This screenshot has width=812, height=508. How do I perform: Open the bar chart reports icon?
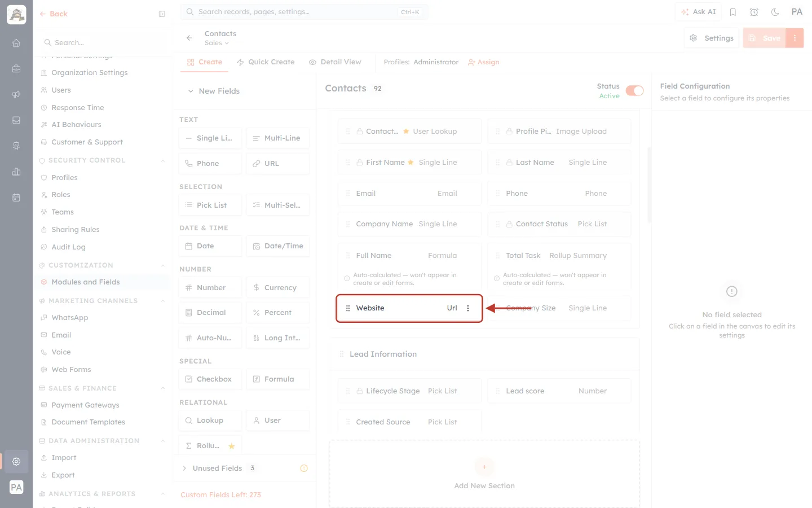(x=16, y=172)
